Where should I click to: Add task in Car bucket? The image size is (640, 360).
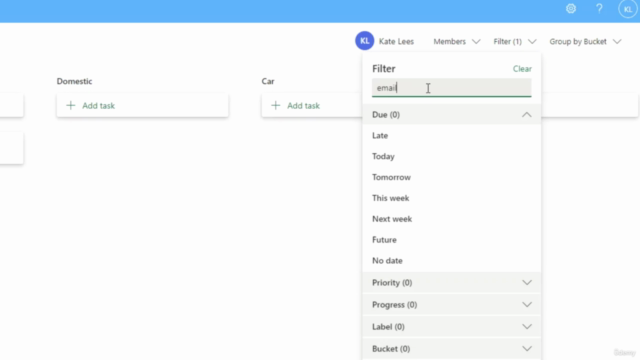[312, 105]
